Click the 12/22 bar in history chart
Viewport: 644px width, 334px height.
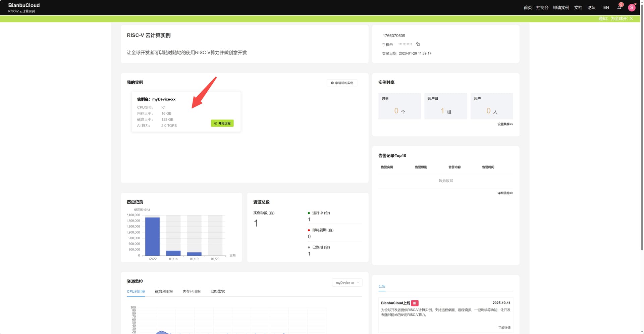click(x=152, y=237)
